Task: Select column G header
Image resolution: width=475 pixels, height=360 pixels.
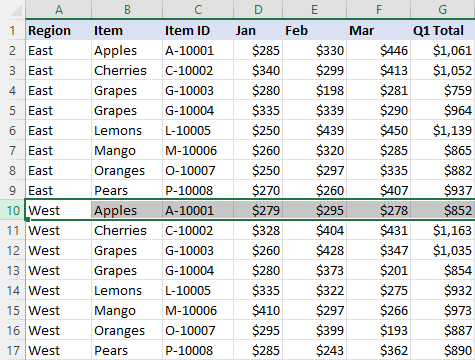Action: (443, 9)
